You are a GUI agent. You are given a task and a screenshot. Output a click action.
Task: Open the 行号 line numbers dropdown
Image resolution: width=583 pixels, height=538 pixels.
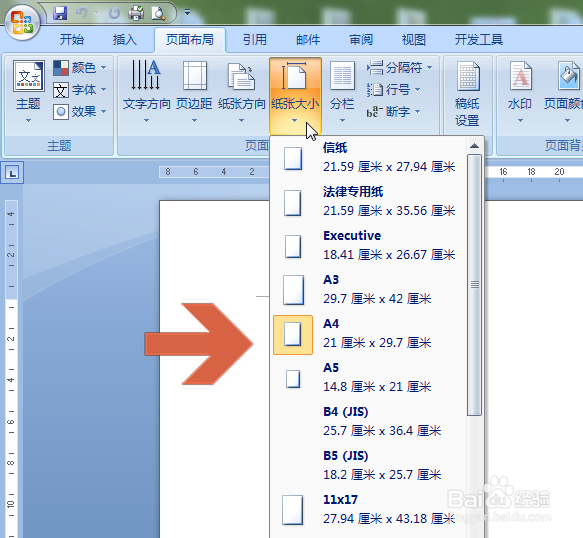coord(394,90)
